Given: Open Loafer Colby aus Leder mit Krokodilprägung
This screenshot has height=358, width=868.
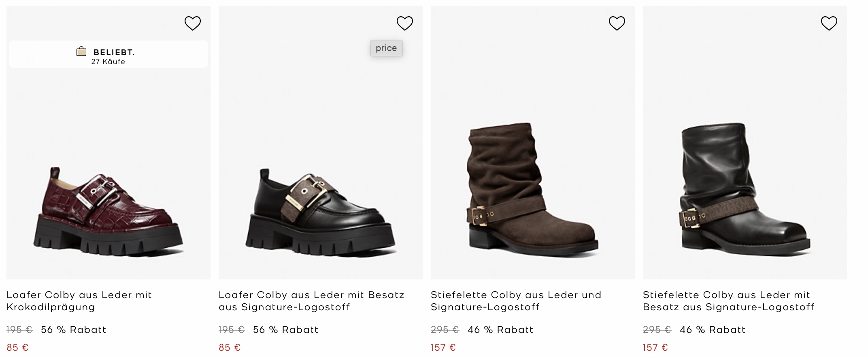Looking at the screenshot, I should [79, 301].
